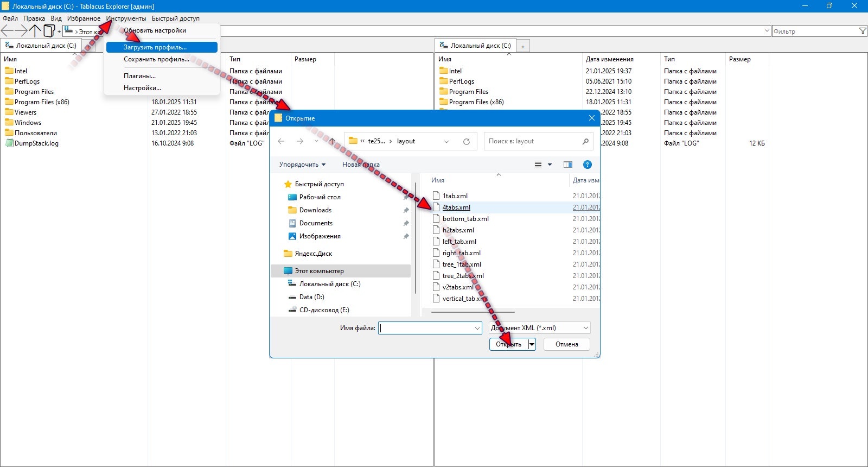
Task: Click the Отмена button
Action: 567,344
